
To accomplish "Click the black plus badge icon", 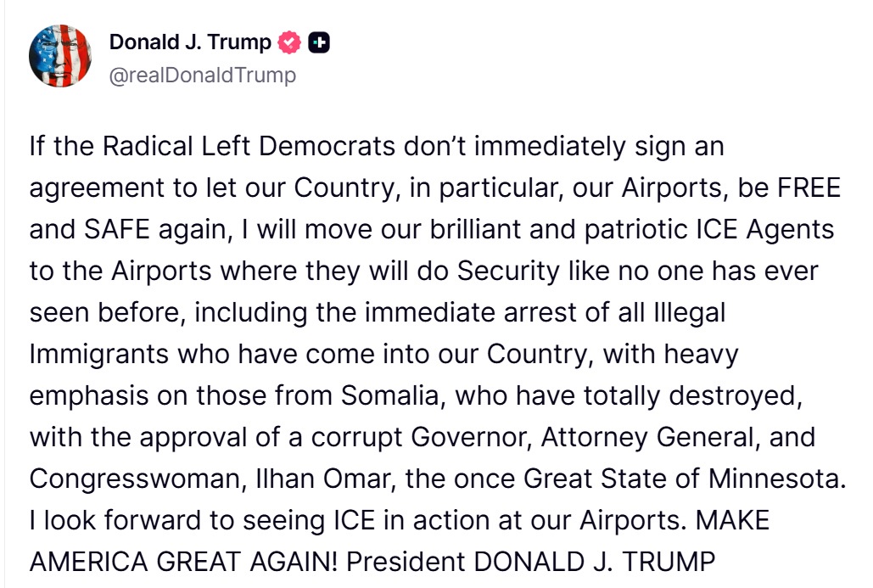I will coord(319,42).
